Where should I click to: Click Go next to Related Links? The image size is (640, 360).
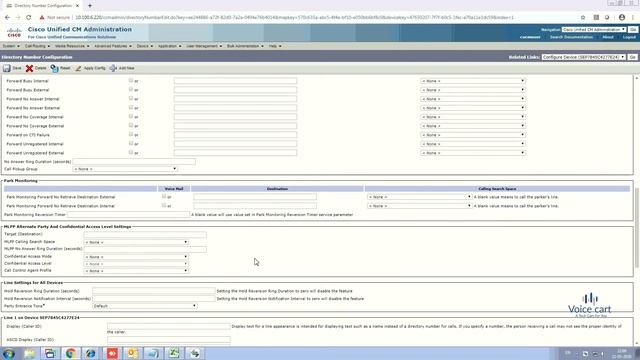click(633, 57)
